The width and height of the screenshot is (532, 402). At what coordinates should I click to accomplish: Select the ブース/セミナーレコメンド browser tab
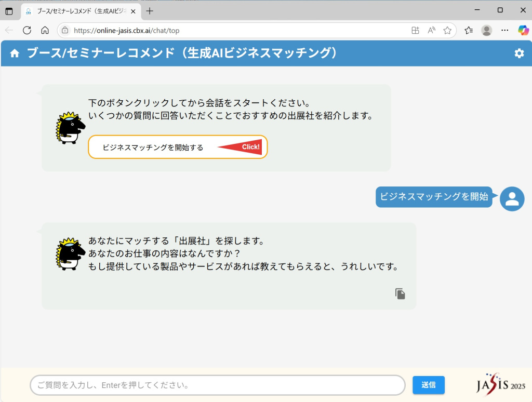(x=78, y=10)
